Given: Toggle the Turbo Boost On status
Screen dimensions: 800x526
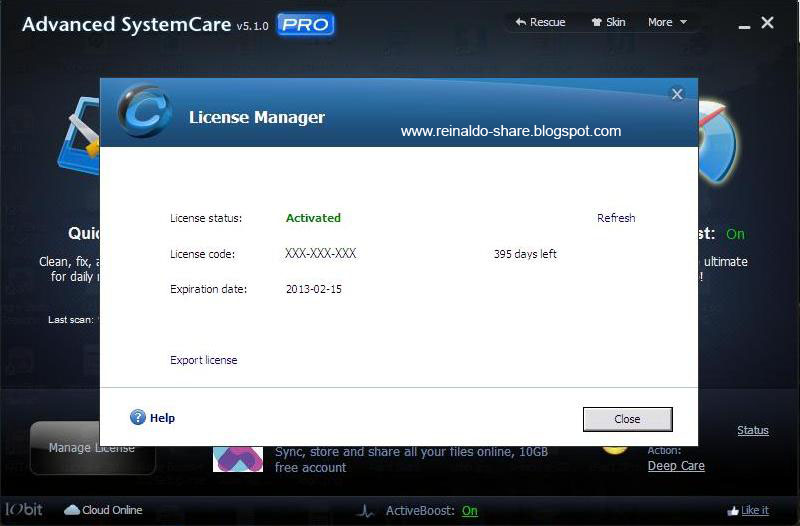Looking at the screenshot, I should 735,234.
